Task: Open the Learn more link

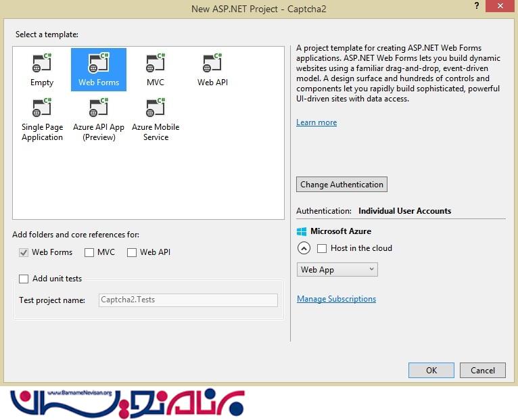Action: (316, 122)
